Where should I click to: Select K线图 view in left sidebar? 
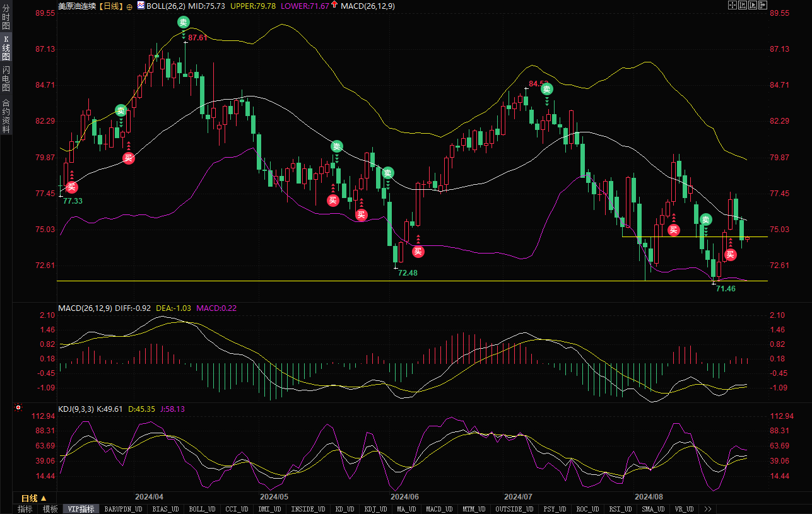click(6, 48)
